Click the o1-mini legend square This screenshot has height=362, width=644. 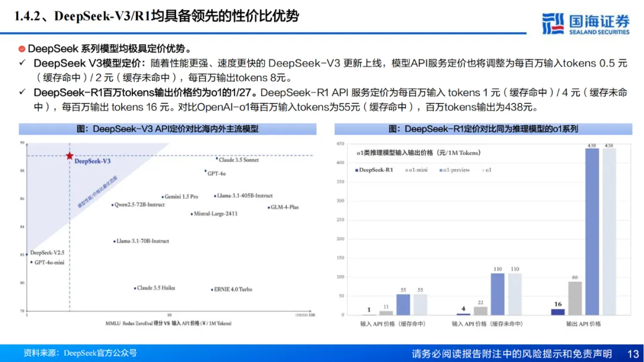pyautogui.click(x=407, y=170)
